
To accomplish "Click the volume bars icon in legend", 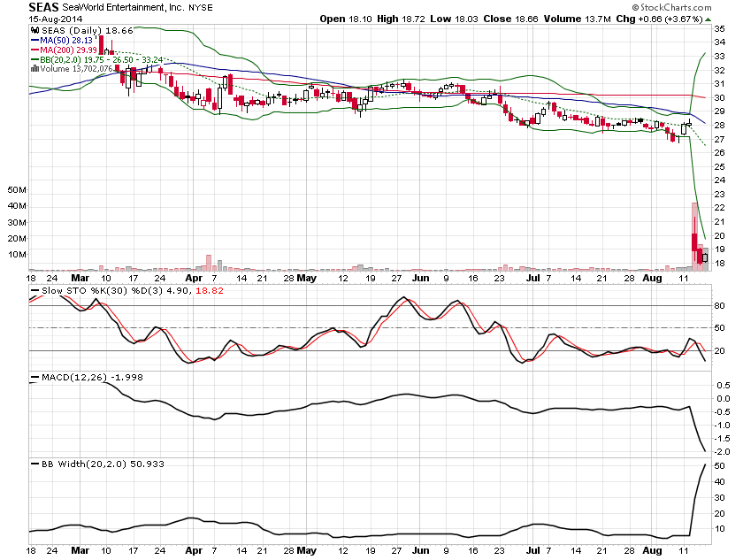I will [x=35, y=69].
